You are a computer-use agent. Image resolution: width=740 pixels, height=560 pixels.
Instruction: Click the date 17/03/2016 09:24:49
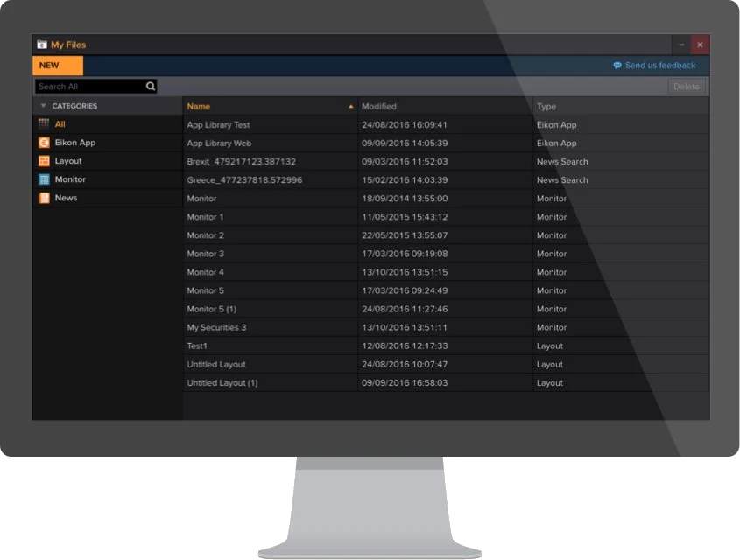point(405,290)
